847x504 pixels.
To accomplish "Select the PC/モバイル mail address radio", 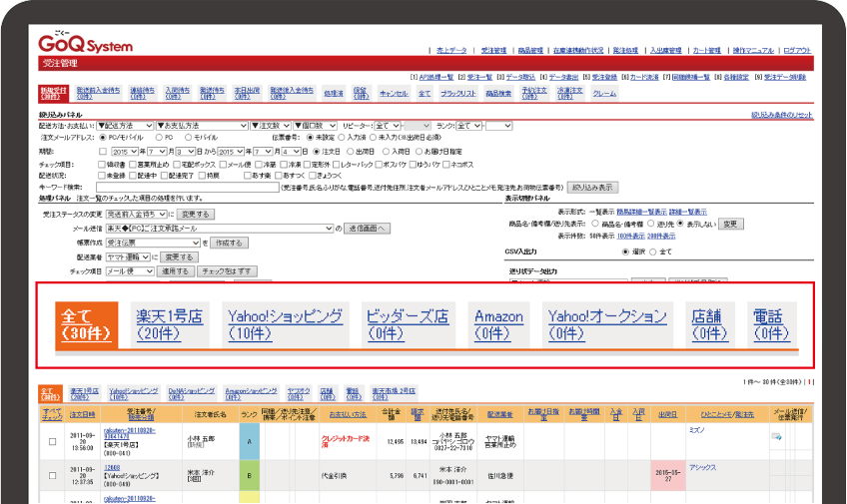I will point(103,138).
